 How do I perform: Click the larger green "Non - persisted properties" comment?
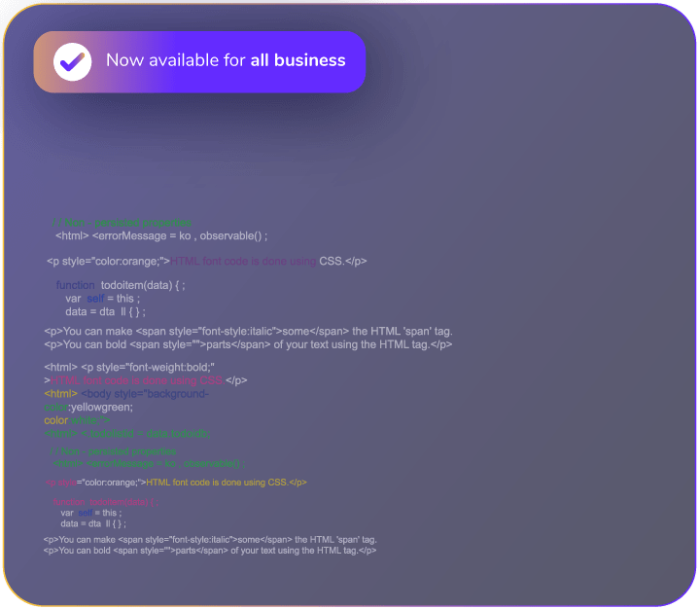tap(122, 223)
